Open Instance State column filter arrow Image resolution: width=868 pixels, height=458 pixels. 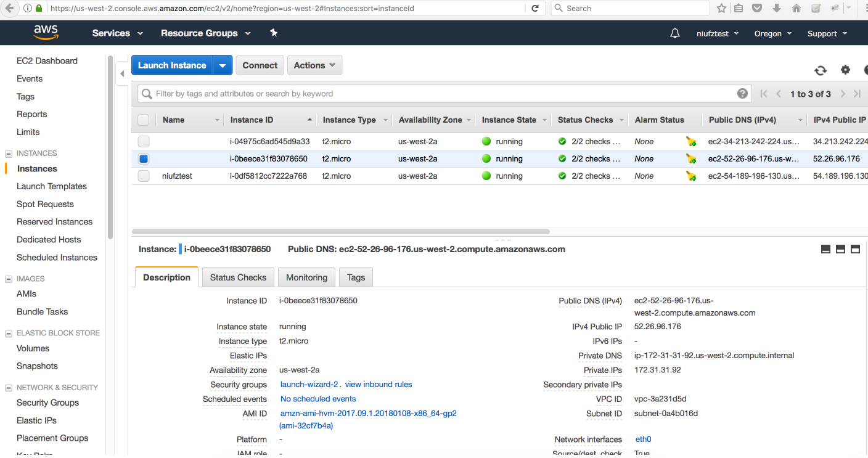pyautogui.click(x=544, y=120)
